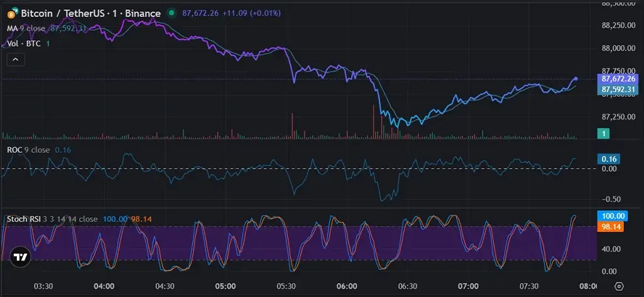Open chart settings gear icon
The height and width of the screenshot is (297, 644).
click(619, 286)
